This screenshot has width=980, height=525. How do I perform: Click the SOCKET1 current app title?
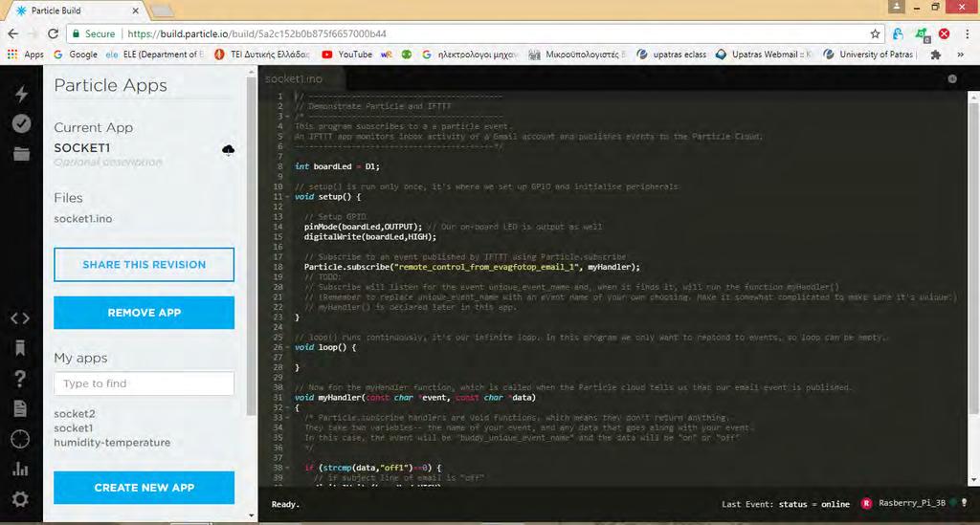coord(82,148)
